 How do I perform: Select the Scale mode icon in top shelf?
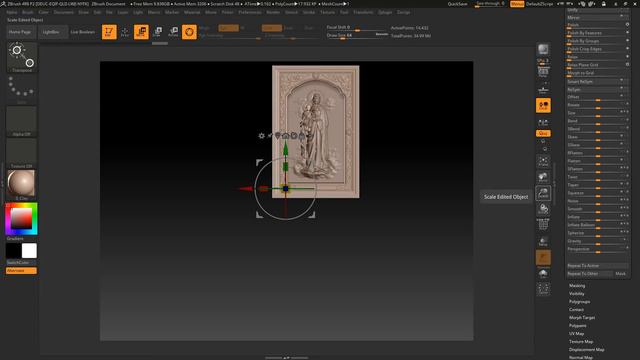click(158, 32)
